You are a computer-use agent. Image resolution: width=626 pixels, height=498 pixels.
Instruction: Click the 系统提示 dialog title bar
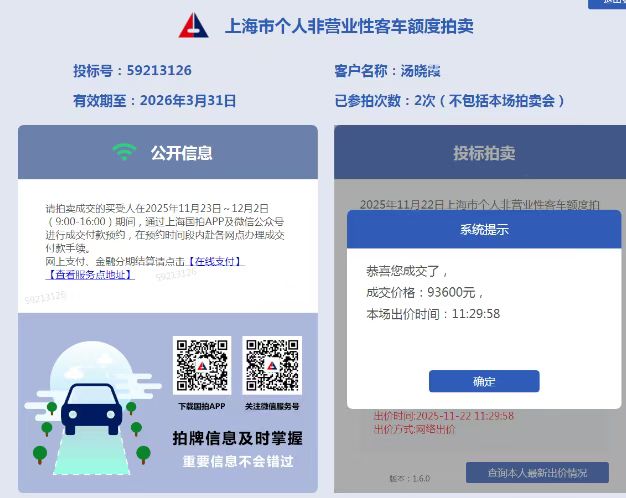484,229
